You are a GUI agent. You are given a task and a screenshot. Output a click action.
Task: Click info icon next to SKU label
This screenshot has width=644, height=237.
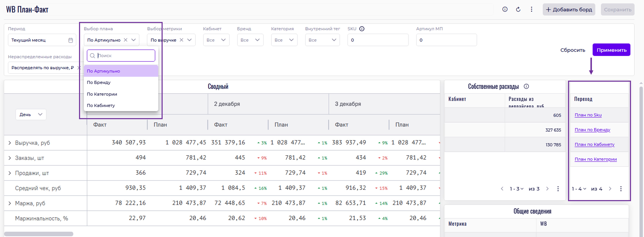[362, 29]
